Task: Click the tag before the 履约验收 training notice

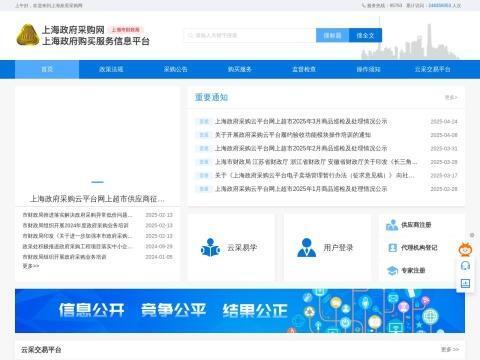Action: tap(204, 135)
